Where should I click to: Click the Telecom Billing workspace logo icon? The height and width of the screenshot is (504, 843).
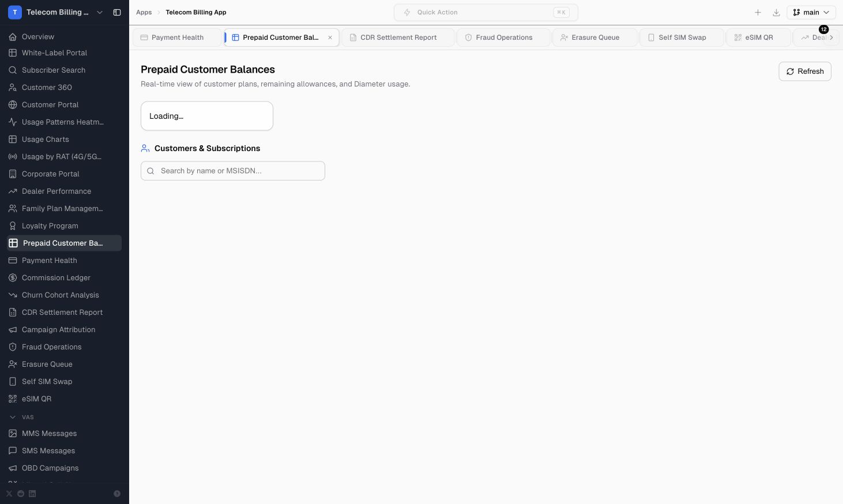click(15, 12)
